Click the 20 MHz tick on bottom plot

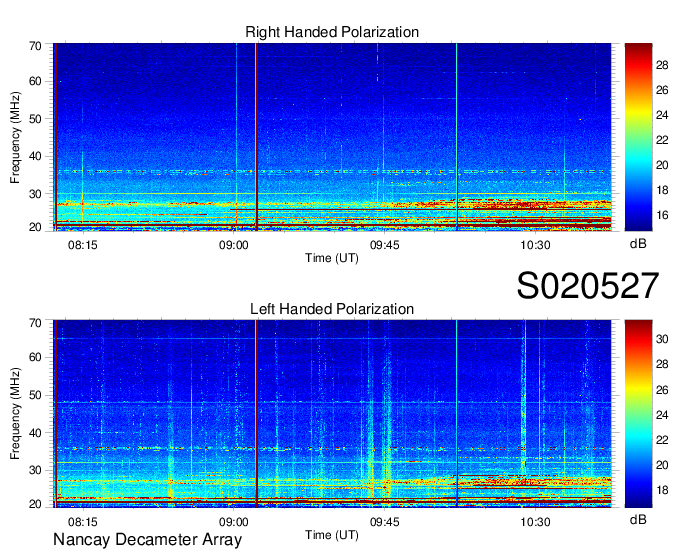(35, 504)
